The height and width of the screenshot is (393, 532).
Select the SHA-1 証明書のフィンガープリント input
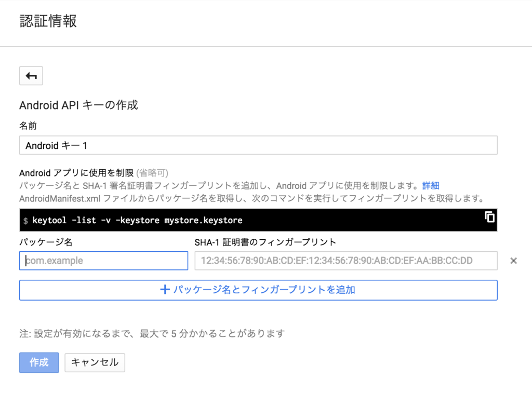(345, 261)
